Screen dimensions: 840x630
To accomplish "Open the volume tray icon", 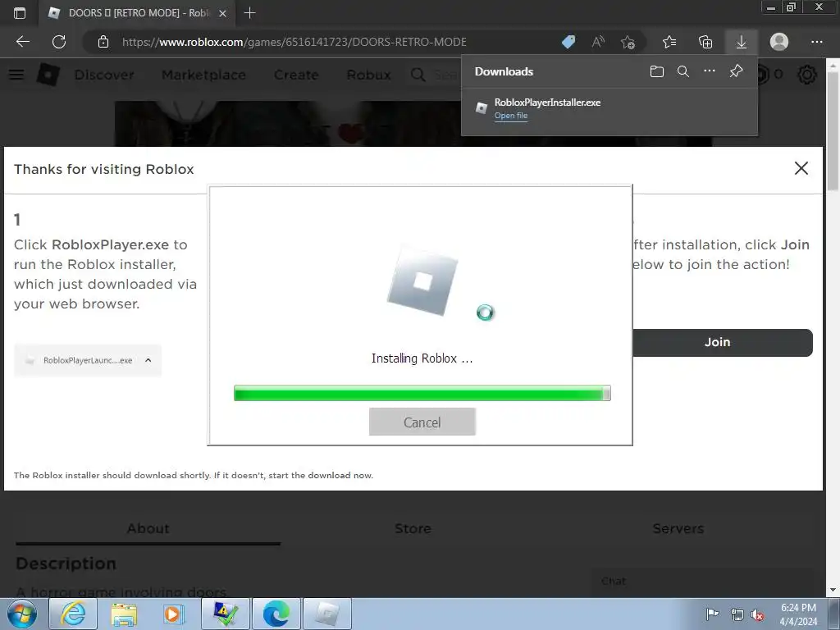I will [757, 614].
